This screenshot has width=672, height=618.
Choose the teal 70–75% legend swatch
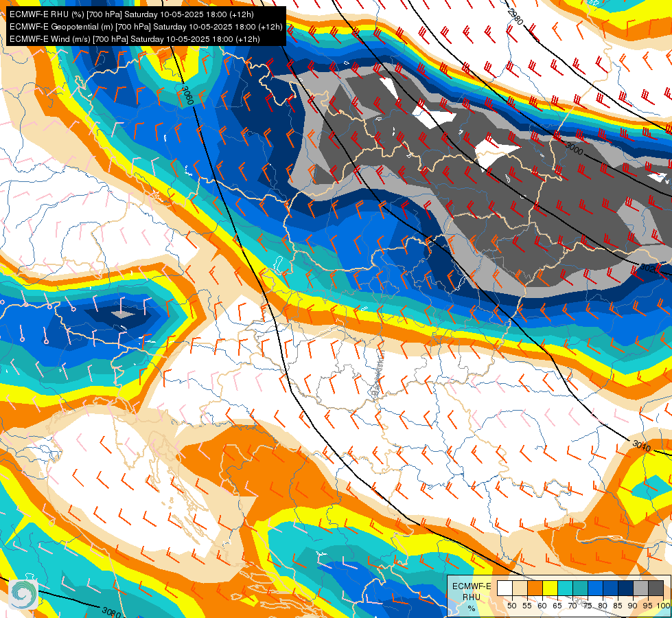(x=580, y=588)
